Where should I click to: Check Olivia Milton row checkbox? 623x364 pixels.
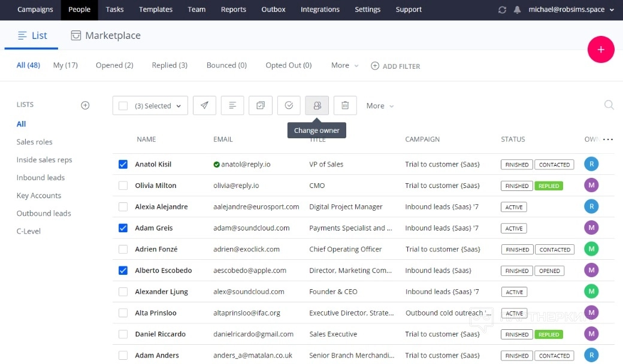[123, 186]
